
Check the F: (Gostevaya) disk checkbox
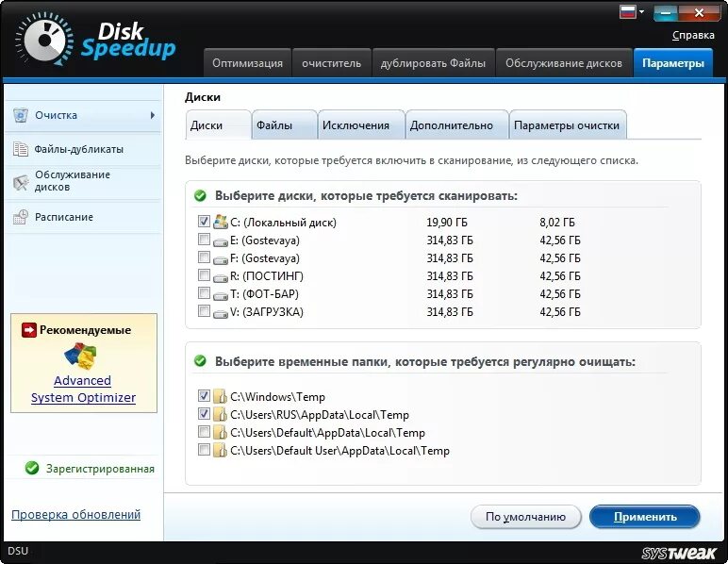(x=204, y=257)
